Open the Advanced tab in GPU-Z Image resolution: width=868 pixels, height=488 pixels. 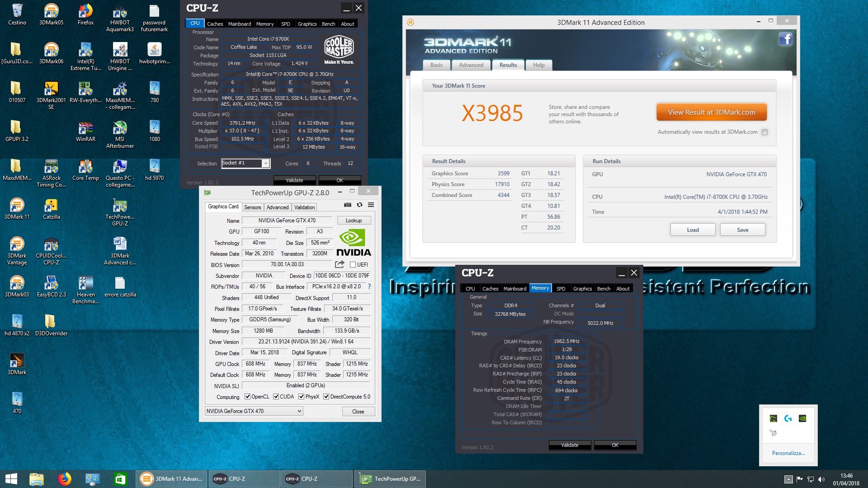[x=277, y=207]
